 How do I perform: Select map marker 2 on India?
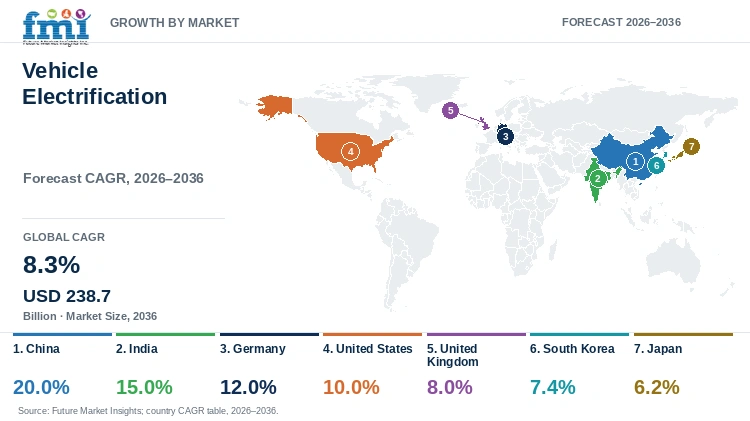(x=597, y=179)
